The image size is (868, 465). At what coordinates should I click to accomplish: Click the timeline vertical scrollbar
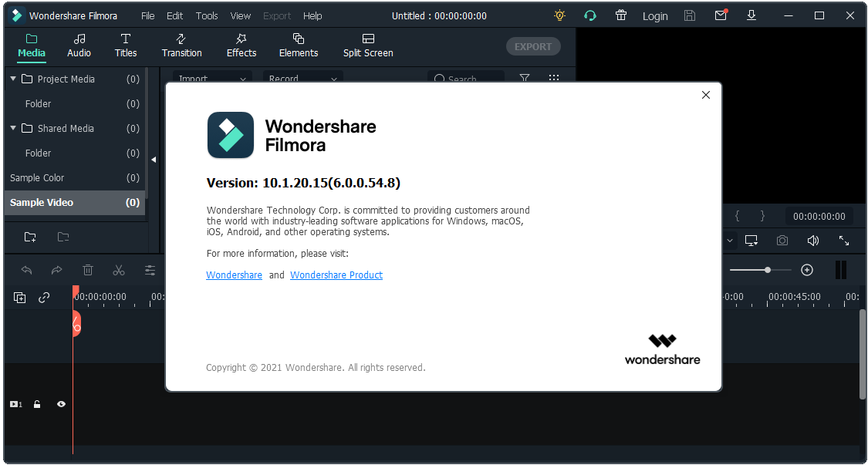pos(863,354)
